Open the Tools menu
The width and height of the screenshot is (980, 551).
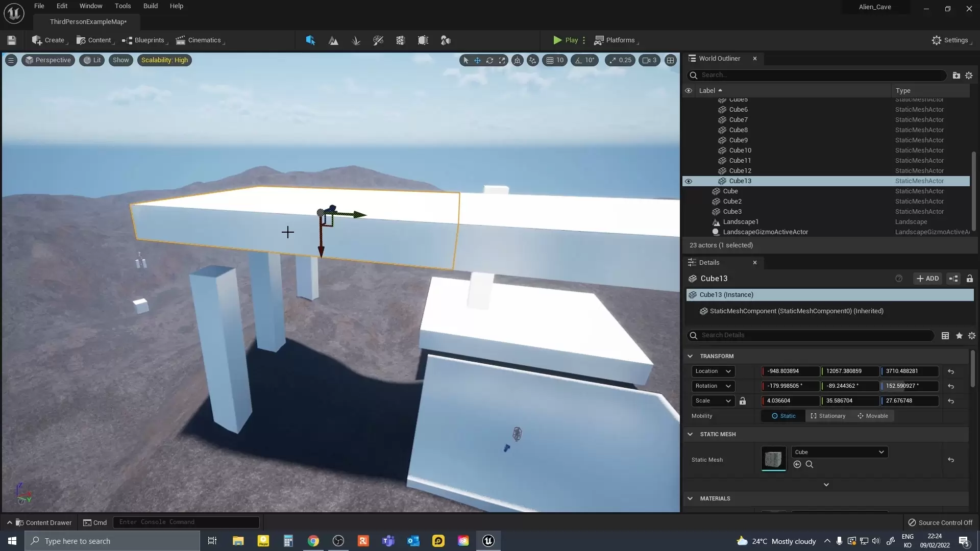pyautogui.click(x=122, y=6)
